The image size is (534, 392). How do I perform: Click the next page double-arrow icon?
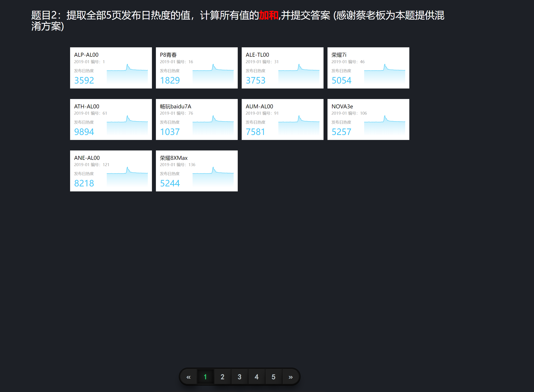pos(291,377)
